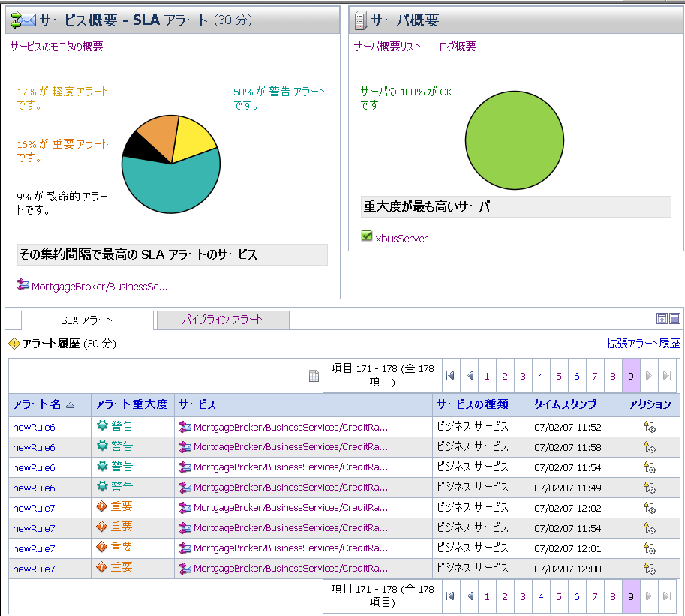Click the table customization icon beside the item count
The width and height of the screenshot is (685, 616).
click(x=314, y=376)
